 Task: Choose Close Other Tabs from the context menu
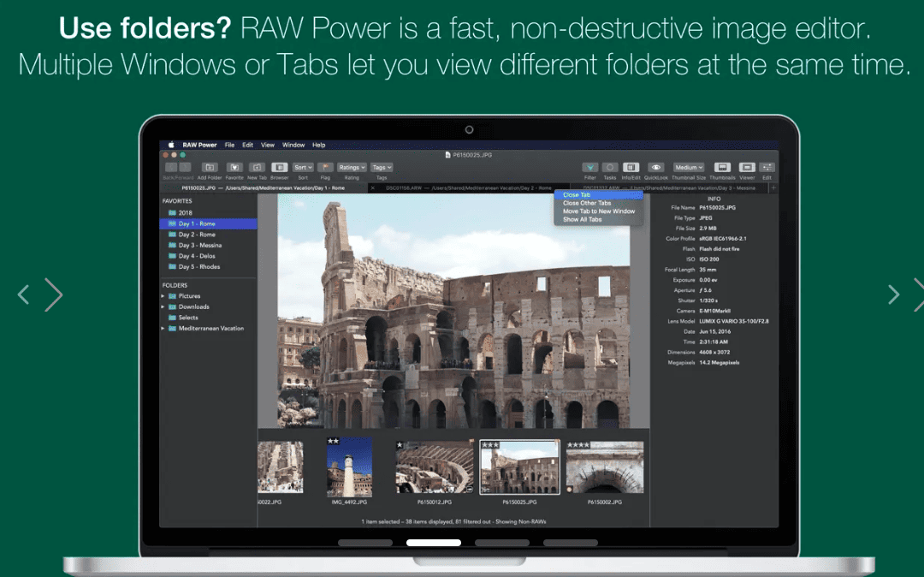click(x=598, y=204)
